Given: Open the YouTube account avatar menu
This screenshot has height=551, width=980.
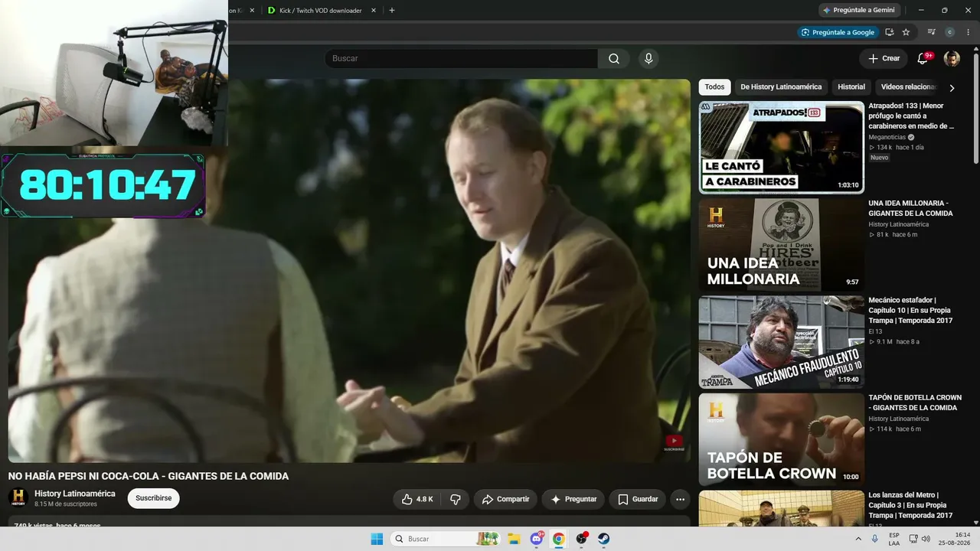Looking at the screenshot, I should coord(952,59).
